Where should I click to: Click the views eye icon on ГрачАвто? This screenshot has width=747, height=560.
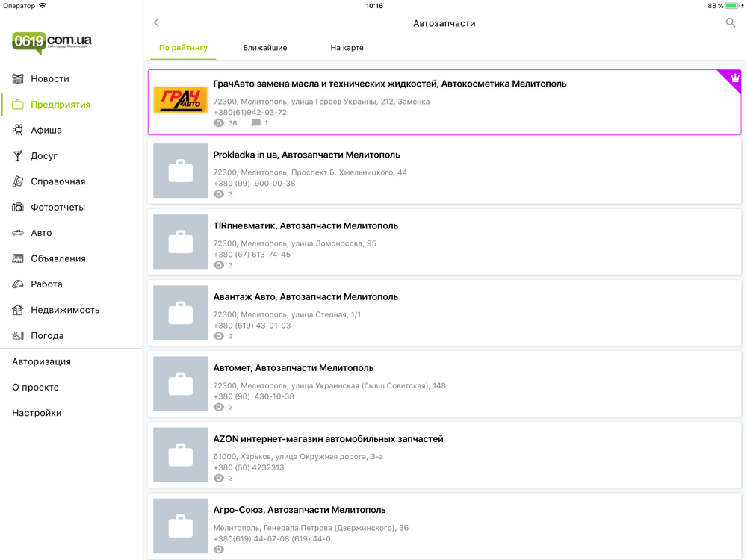pyautogui.click(x=219, y=123)
